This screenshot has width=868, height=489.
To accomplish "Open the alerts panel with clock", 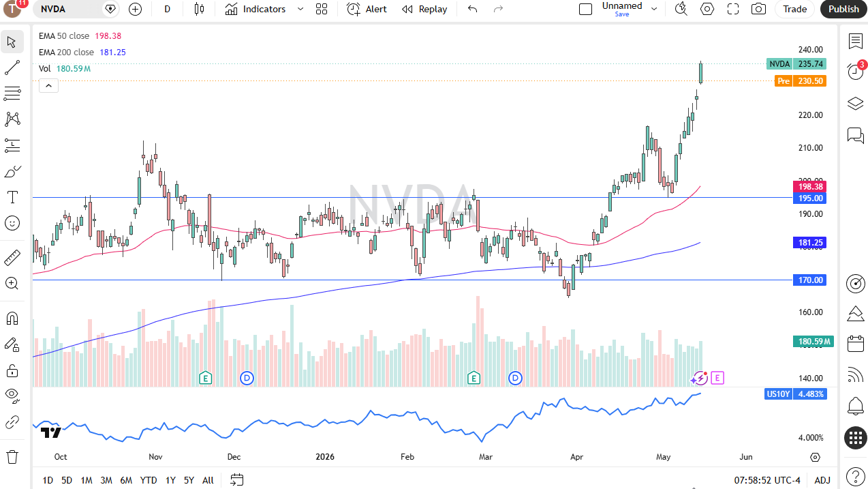I will tap(856, 71).
